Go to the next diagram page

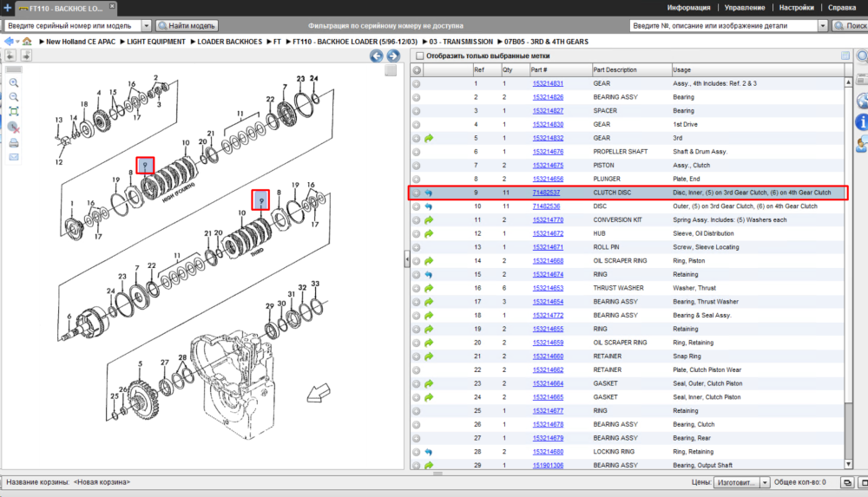(393, 56)
